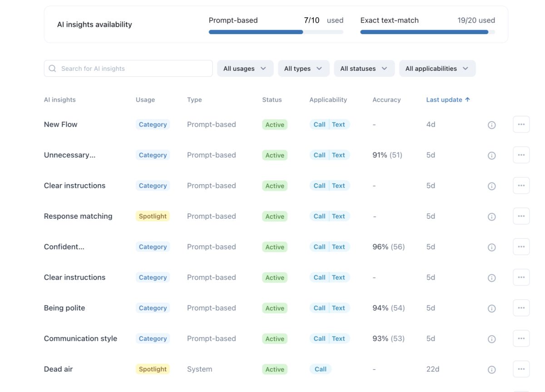Open info icon for Dead air
The height and width of the screenshot is (392, 545).
pyautogui.click(x=491, y=370)
